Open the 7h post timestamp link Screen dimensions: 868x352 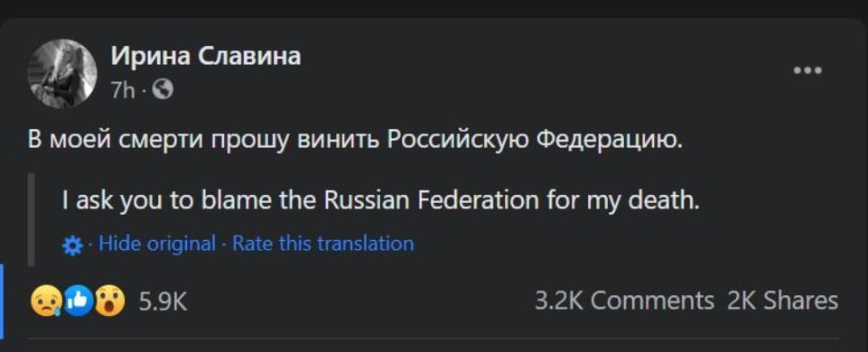[x=122, y=89]
